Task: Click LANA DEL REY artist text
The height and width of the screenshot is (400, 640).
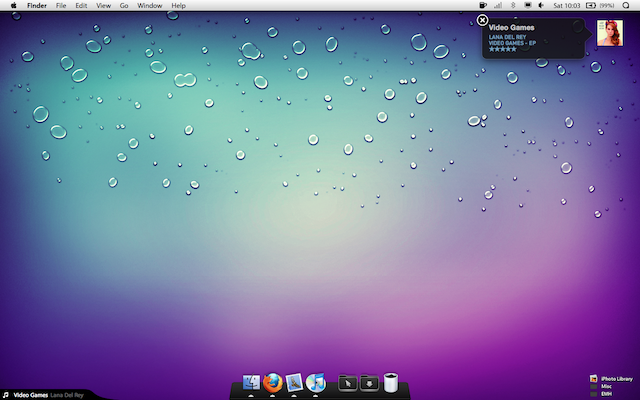Action: pos(507,37)
